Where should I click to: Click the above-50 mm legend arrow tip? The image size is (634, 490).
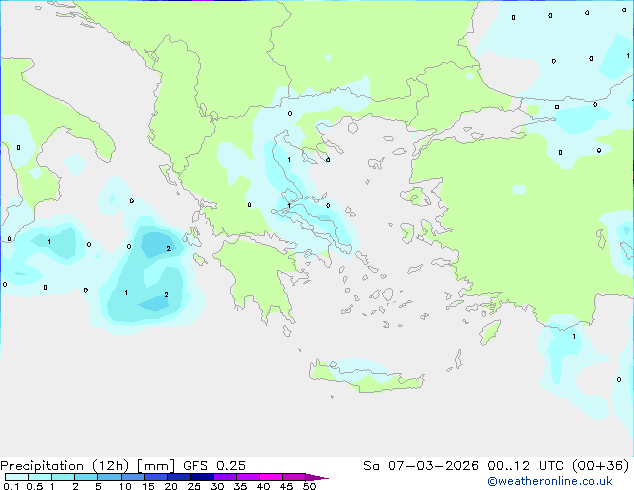pos(317,477)
